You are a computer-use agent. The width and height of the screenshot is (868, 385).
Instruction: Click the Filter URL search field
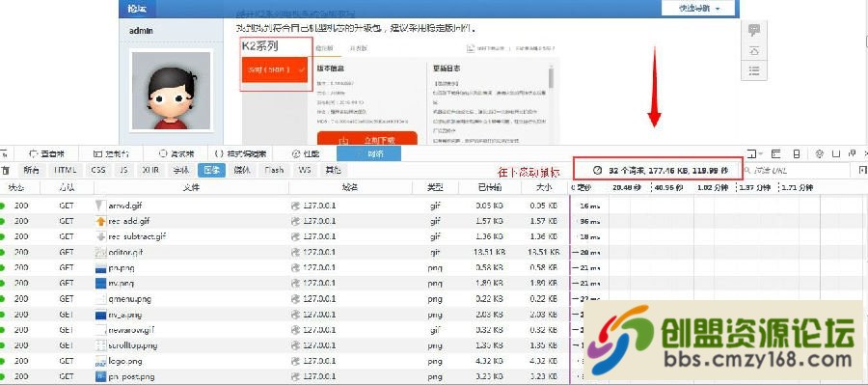click(x=796, y=171)
